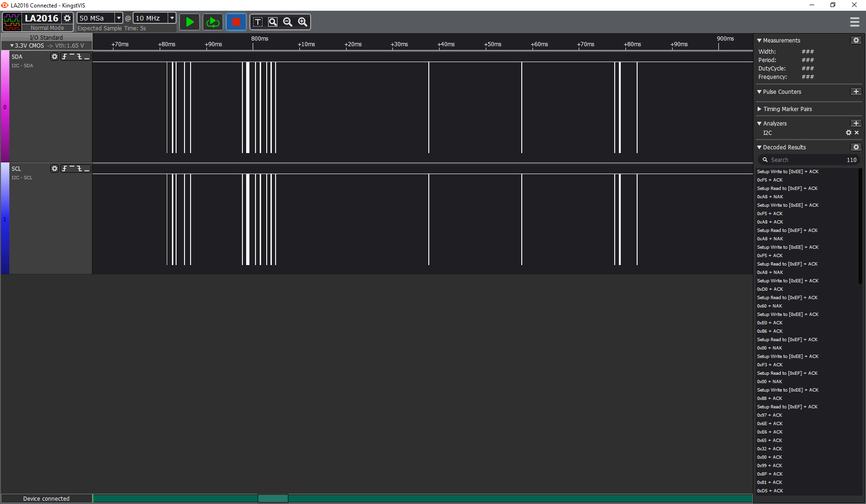Open LA2016 device settings gear
Viewport: 866px width, 504px height.
coord(68,18)
